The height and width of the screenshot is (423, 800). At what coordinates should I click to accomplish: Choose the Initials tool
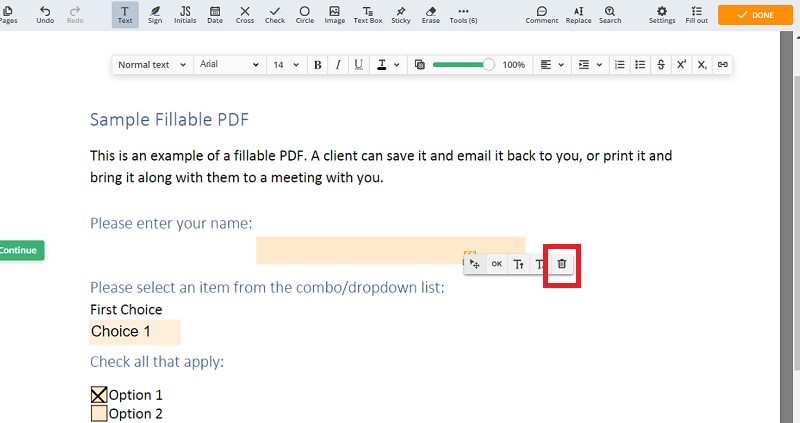[185, 15]
